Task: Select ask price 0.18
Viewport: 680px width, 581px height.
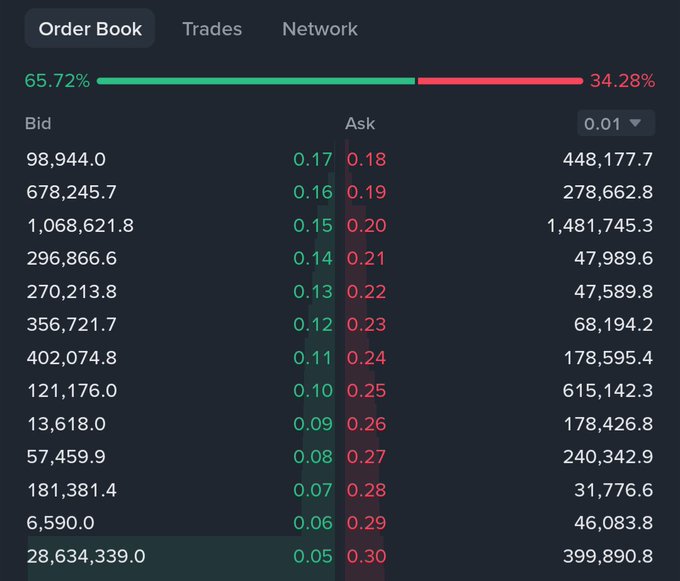Action: tap(366, 159)
